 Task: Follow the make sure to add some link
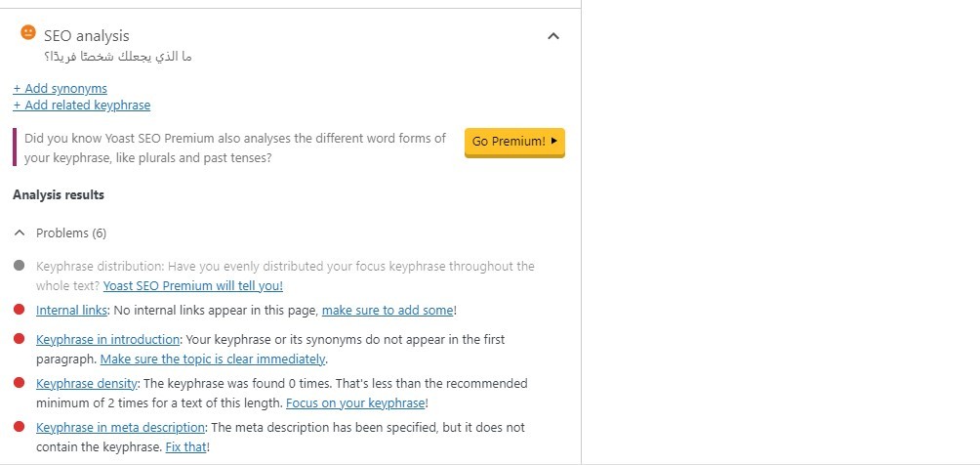388,310
